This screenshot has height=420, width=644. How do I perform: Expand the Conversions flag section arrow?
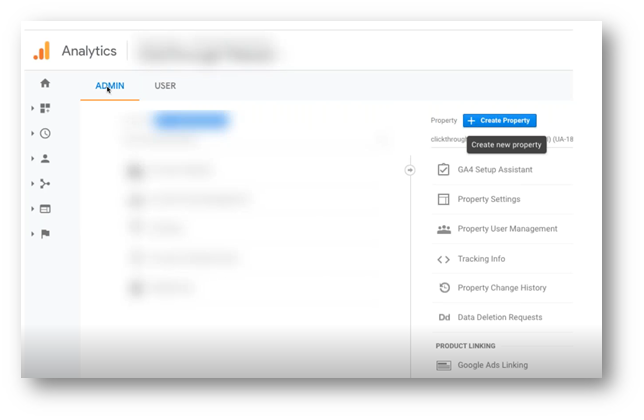point(33,234)
